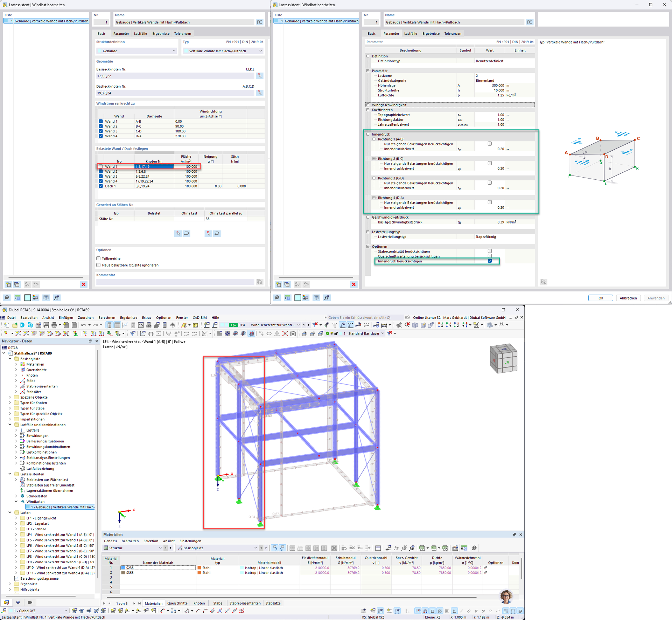Uncheck Innendruck berücksichtigen option
Image resolution: width=672 pixels, height=620 pixels.
490,261
